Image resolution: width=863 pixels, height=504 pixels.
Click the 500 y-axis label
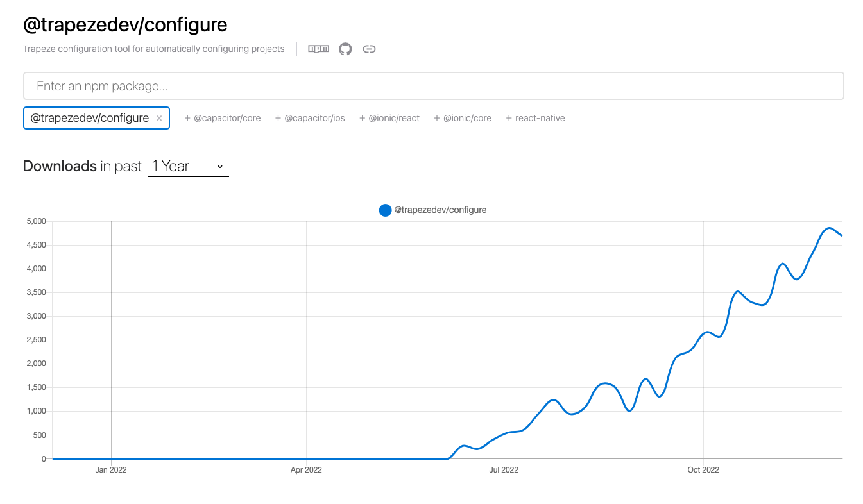pos(39,435)
